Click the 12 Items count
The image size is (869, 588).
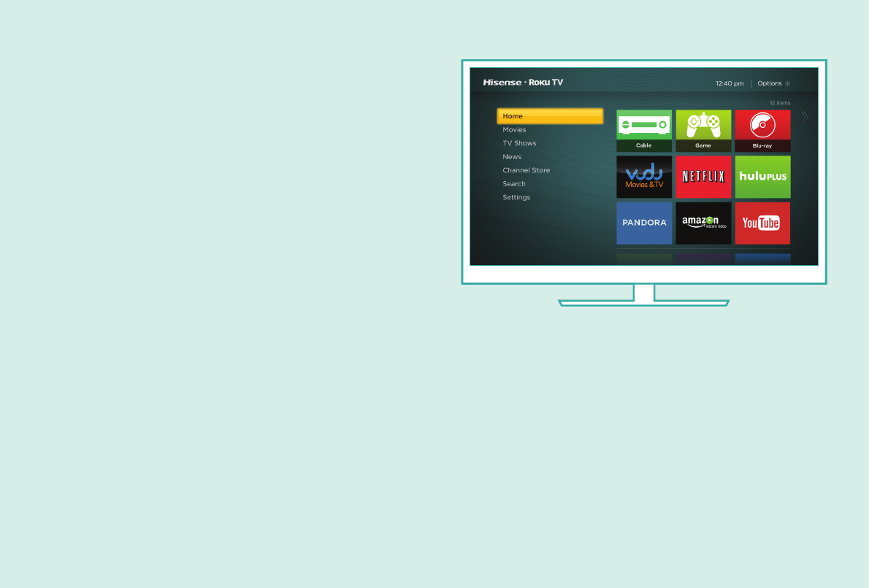coord(780,103)
